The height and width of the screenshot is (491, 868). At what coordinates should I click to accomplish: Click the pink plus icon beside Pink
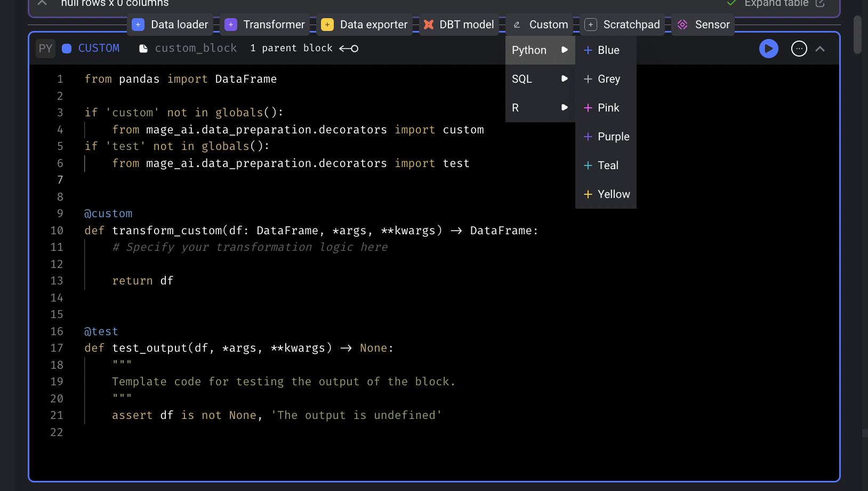tap(588, 108)
